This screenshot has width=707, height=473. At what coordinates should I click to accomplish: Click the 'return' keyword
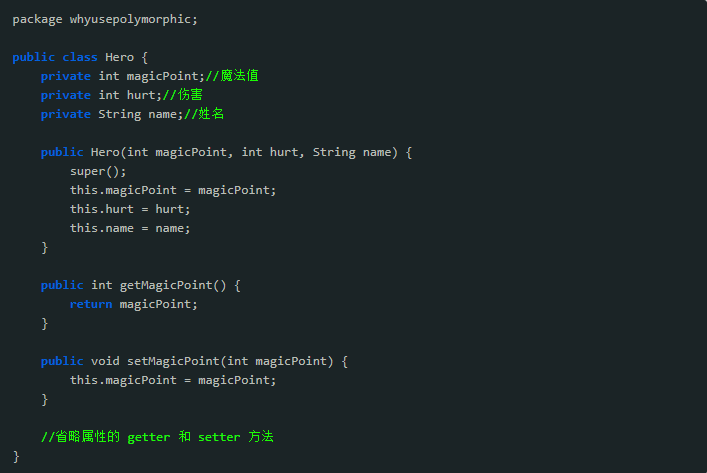pos(91,304)
